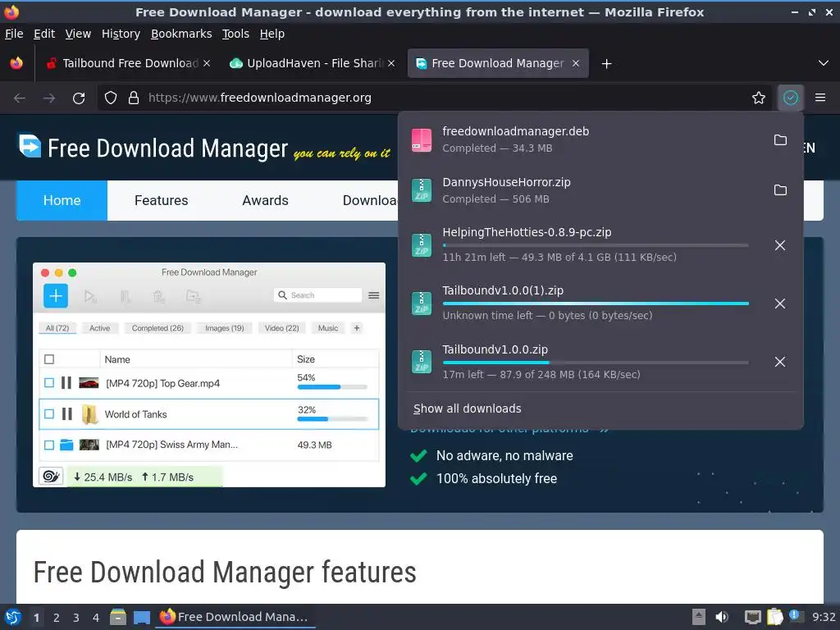This screenshot has width=840, height=630.
Task: Click Show all downloads
Action: [x=467, y=409]
